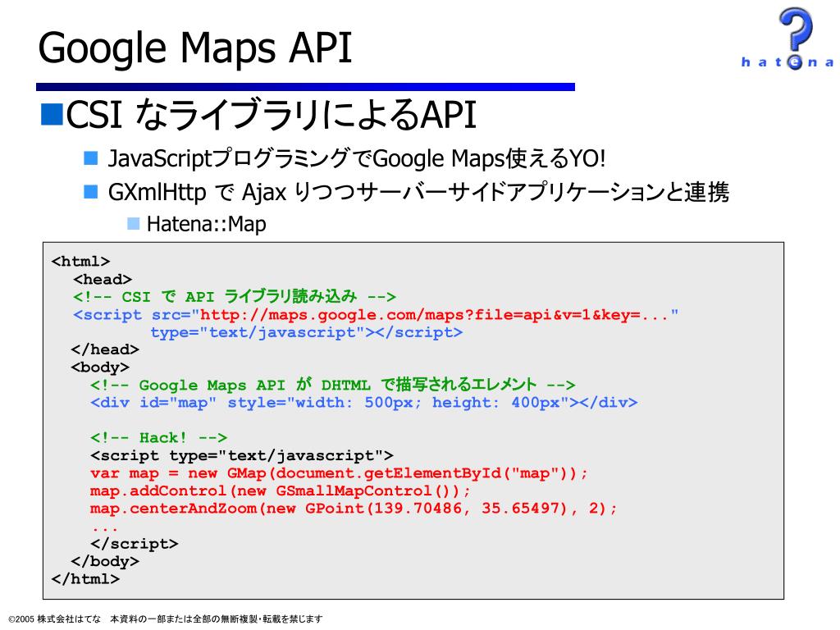The height and width of the screenshot is (630, 840).
Task: Click the line 'type="text/javascript"></script>'
Action: tap(307, 333)
